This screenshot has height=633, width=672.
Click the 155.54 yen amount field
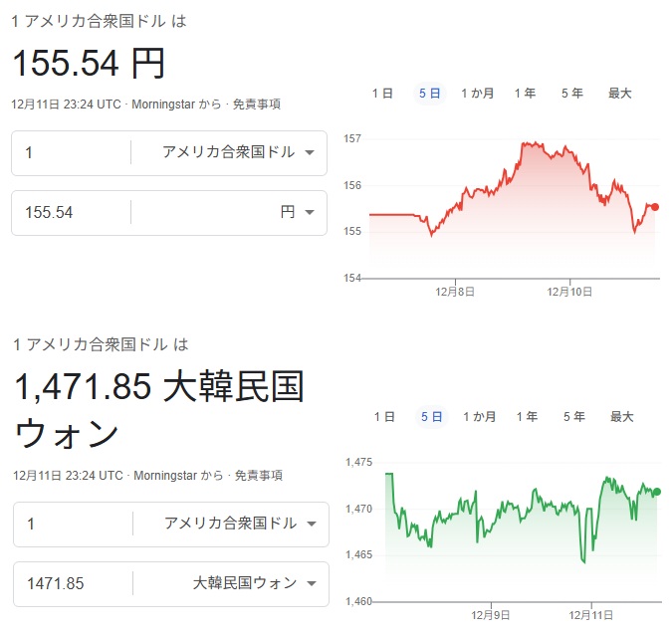point(72,212)
